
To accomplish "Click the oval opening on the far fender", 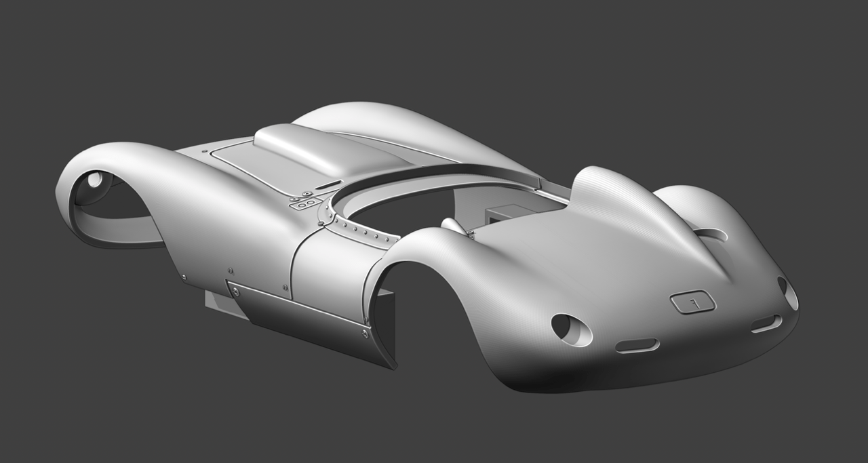I will [x=711, y=235].
